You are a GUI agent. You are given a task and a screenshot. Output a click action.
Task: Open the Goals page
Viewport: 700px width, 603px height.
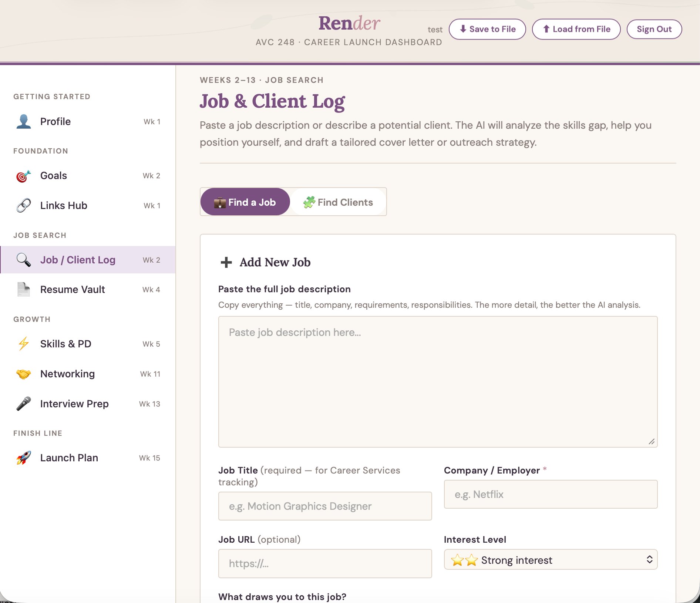88,176
